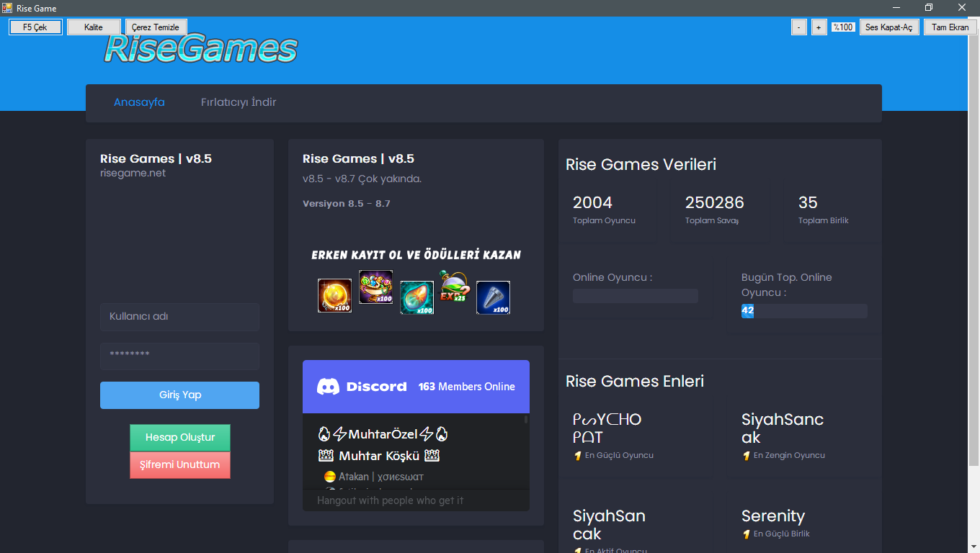Click the RiseGames logo in the header
The height and width of the screenshot is (553, 980).
[x=200, y=50]
